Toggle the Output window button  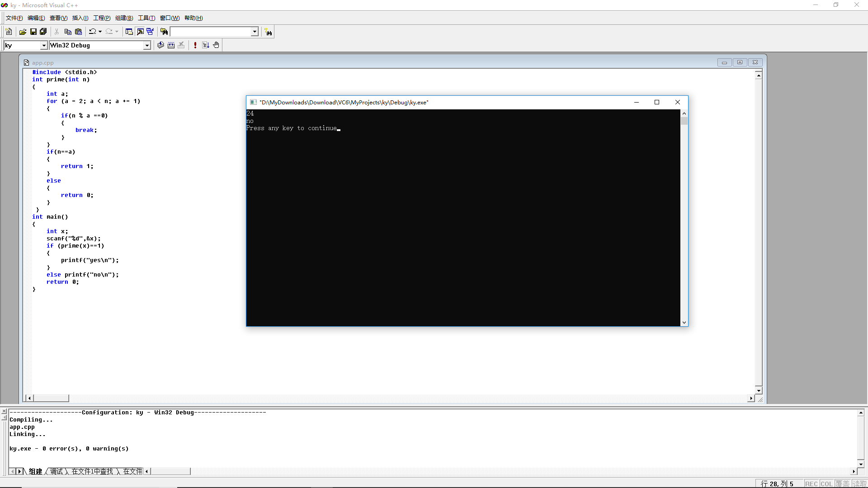[x=140, y=32]
